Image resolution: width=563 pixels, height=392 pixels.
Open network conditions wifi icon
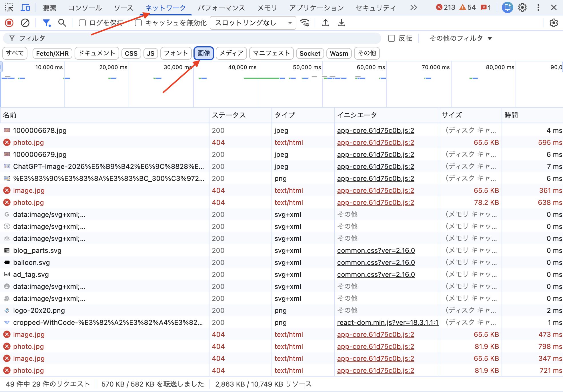[x=305, y=23]
